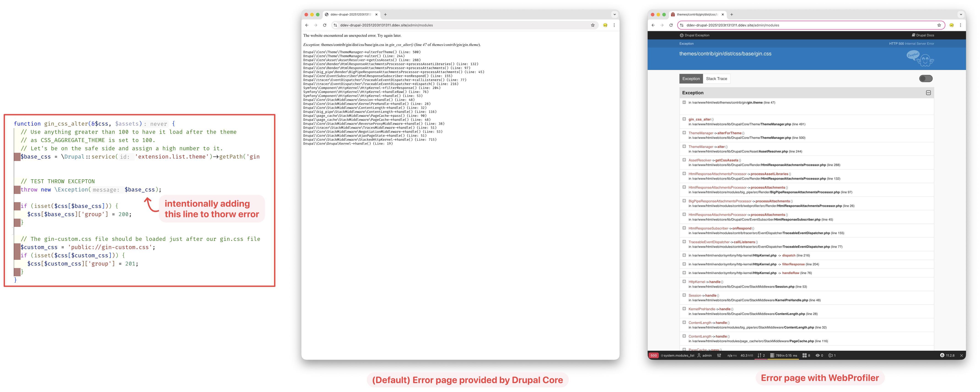Reload the Drupal Core default error page
This screenshot has height=392, width=980.
[325, 25]
